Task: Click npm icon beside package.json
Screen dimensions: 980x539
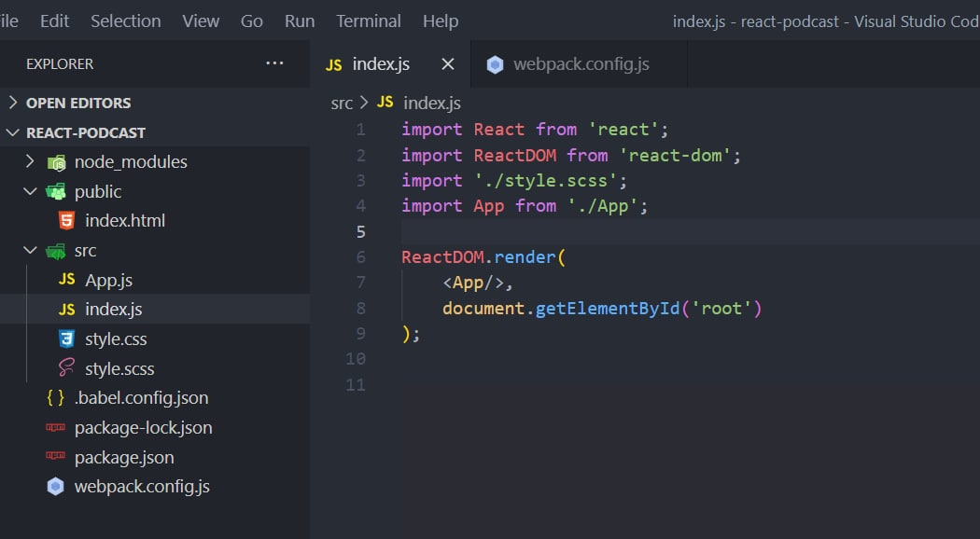Action: click(x=56, y=456)
